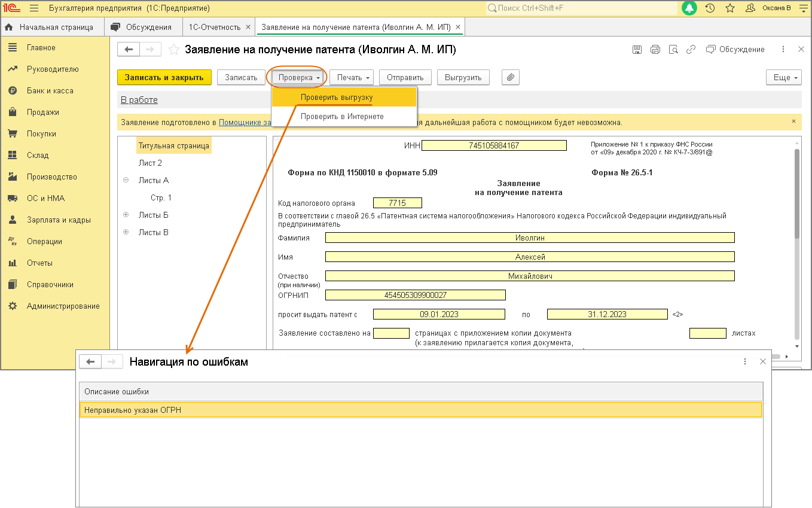The width and height of the screenshot is (812, 508).
Task: Expand the Листы В tree node
Action: click(126, 232)
